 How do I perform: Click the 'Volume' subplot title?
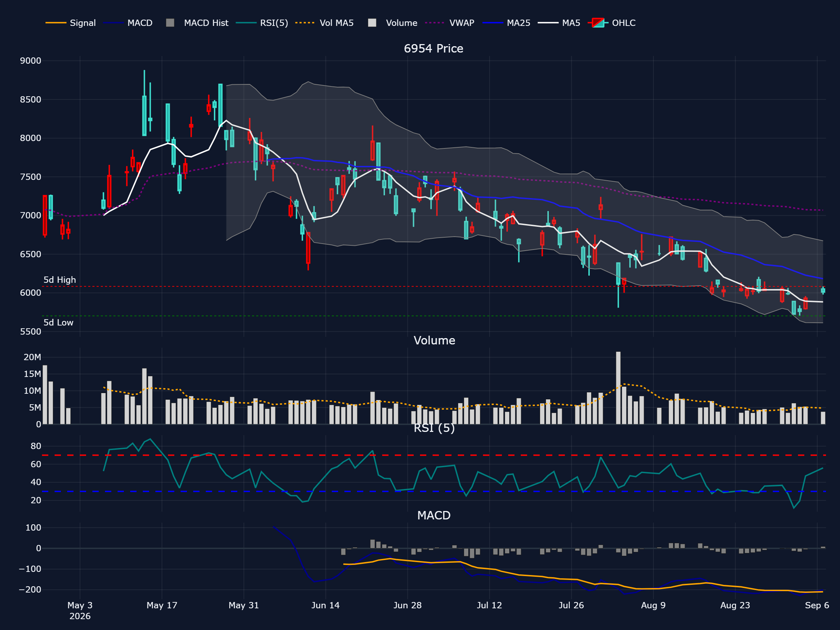pyautogui.click(x=434, y=340)
